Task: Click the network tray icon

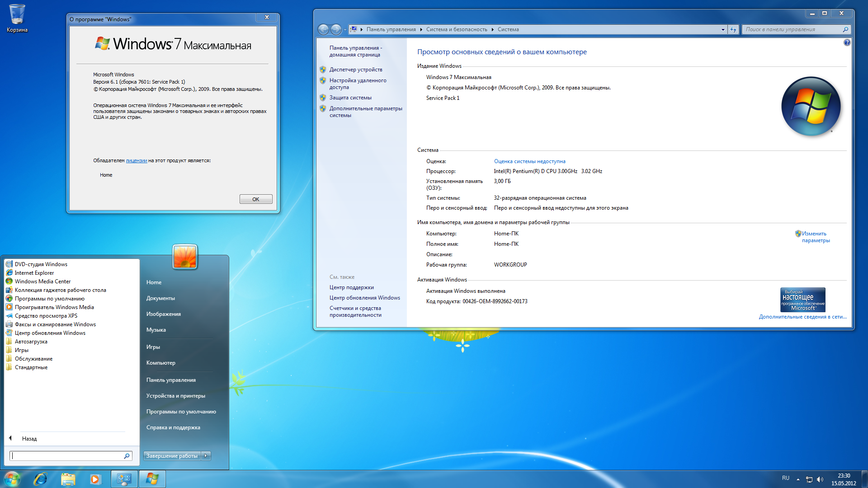Action: tap(809, 479)
